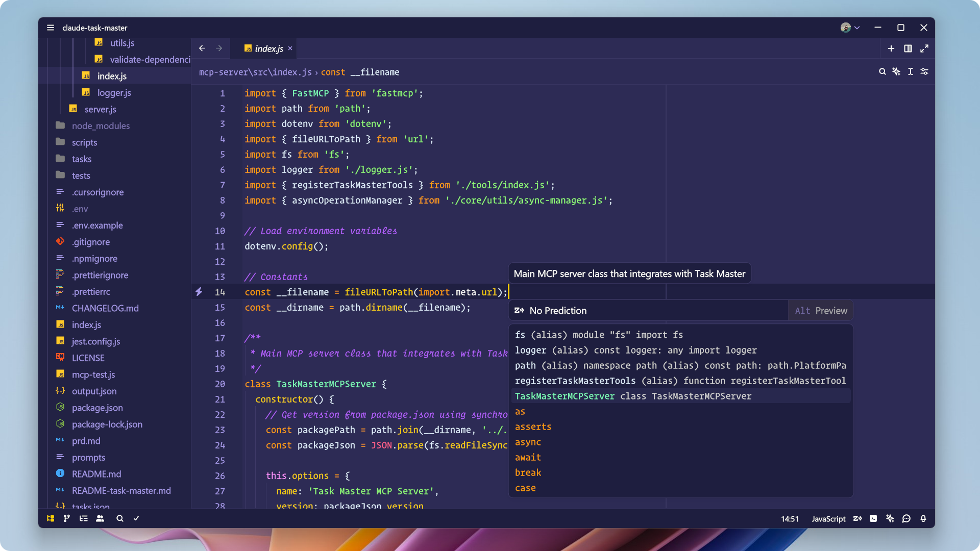This screenshot has height=551, width=980.
Task: Close the index.js tab
Action: coord(290,48)
